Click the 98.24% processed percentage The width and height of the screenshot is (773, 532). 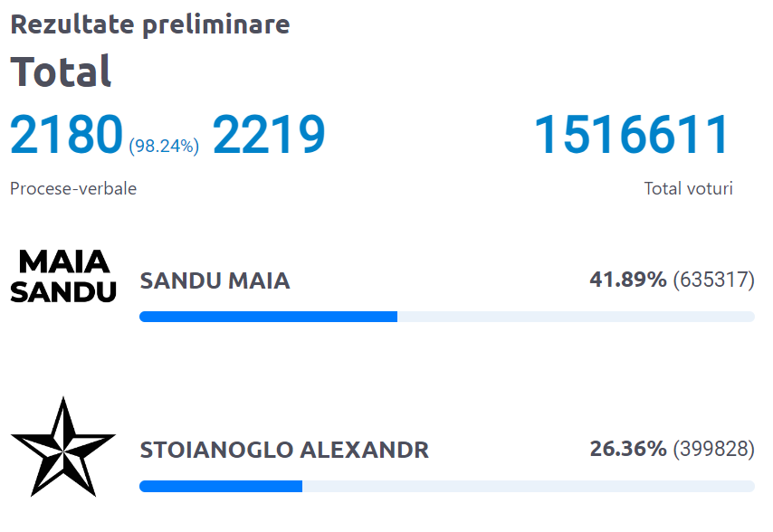pyautogui.click(x=164, y=146)
